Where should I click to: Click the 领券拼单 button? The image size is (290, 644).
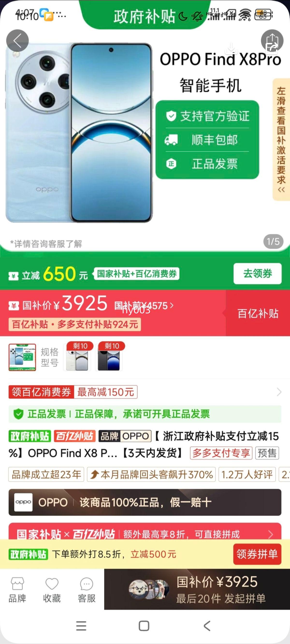coord(257,554)
